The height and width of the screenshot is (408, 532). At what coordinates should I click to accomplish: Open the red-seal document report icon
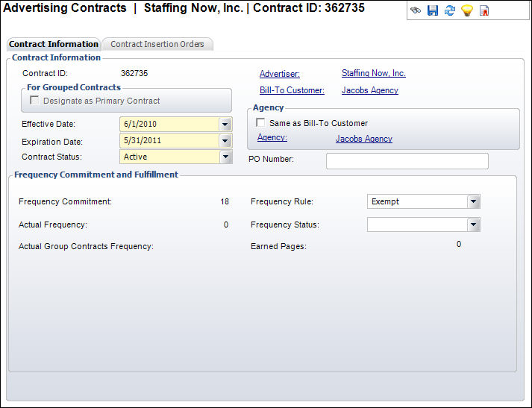click(x=484, y=11)
